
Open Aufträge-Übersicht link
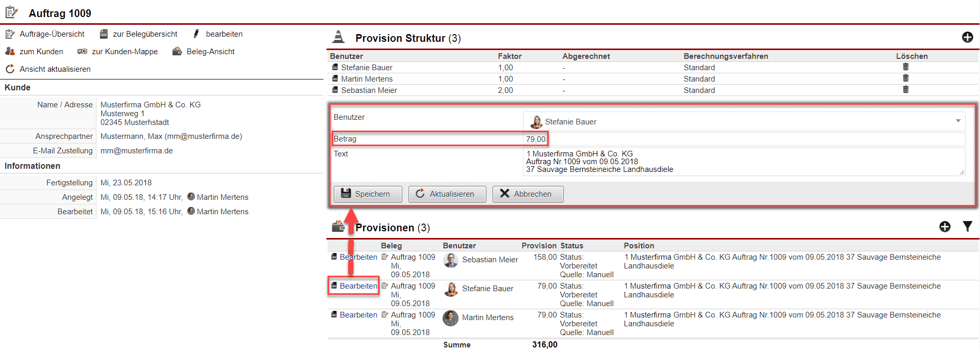pos(52,34)
